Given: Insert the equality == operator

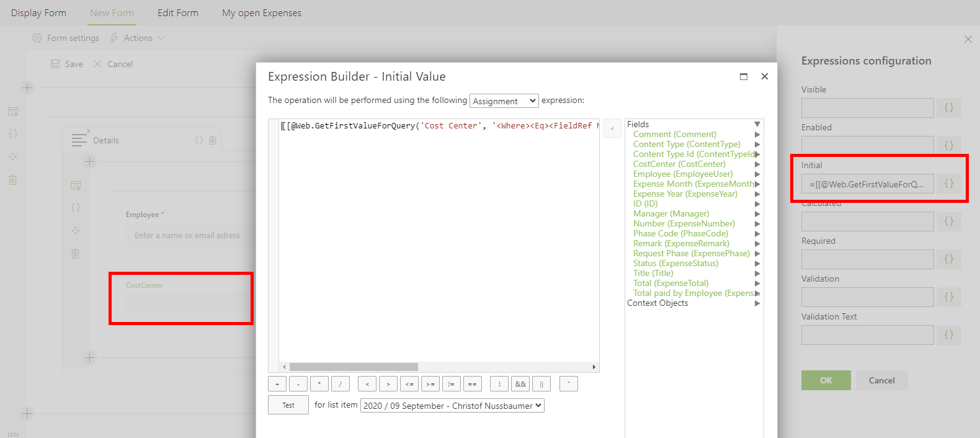Looking at the screenshot, I should pos(472,384).
